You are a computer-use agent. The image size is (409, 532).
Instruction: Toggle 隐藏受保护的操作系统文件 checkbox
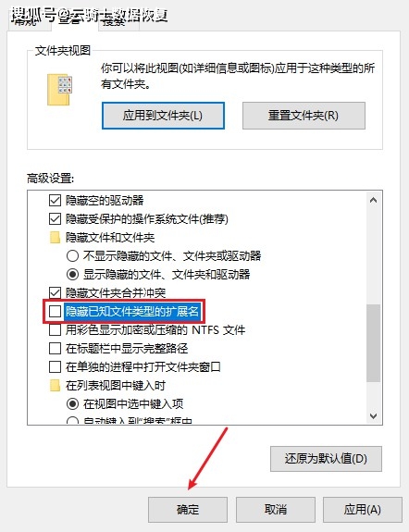(x=55, y=219)
